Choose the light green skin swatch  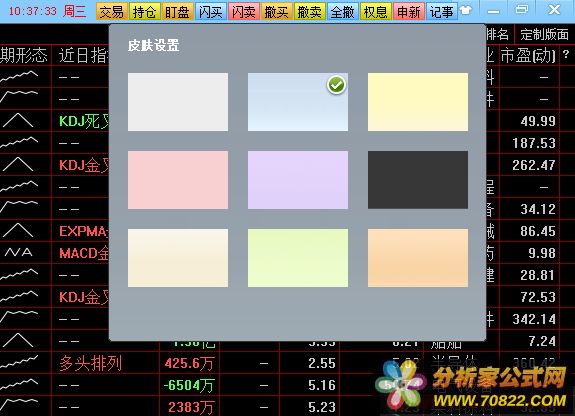(x=298, y=258)
